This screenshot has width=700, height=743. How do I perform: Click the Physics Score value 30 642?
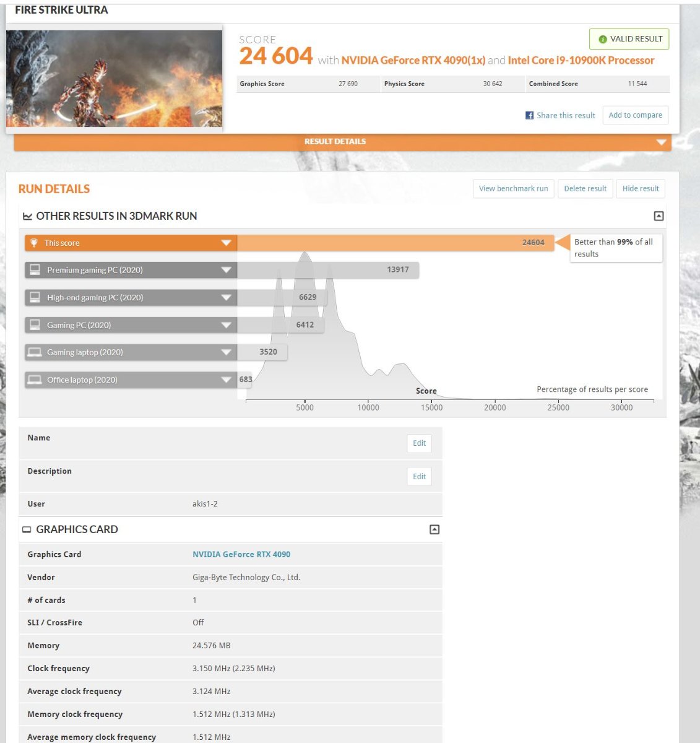point(493,84)
